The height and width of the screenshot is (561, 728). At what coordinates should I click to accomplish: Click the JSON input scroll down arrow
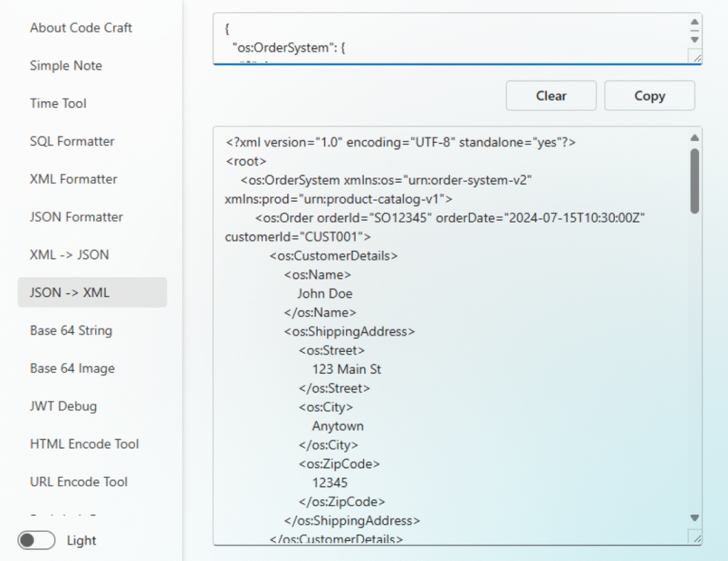pos(695,40)
